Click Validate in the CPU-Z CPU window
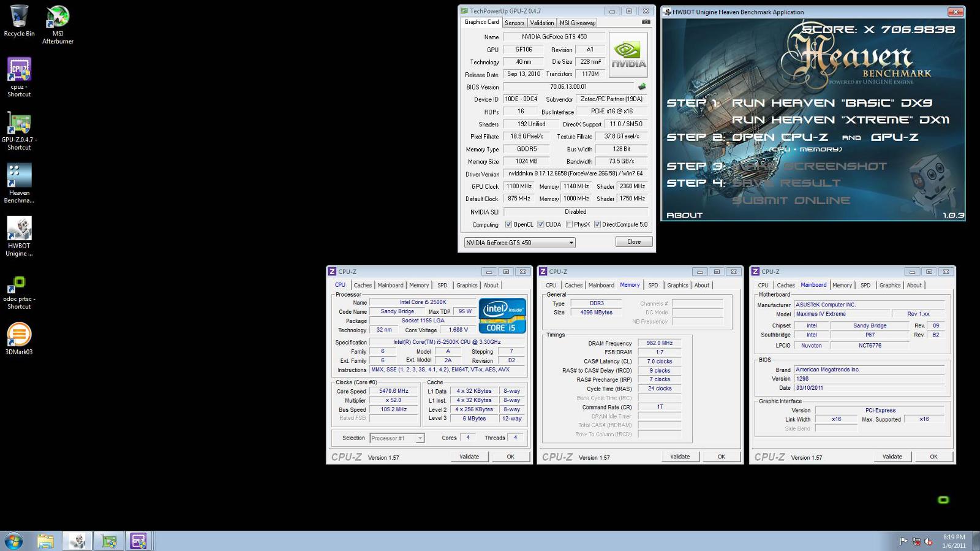980x551 pixels. click(x=469, y=457)
